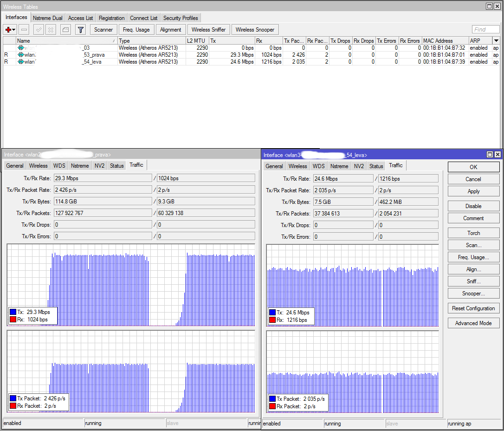Open the Security Profiles tab
This screenshot has width=504, height=431.
pyautogui.click(x=181, y=18)
